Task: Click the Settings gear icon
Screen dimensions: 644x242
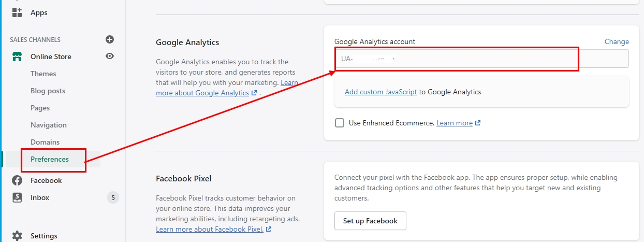Action: 17,236
